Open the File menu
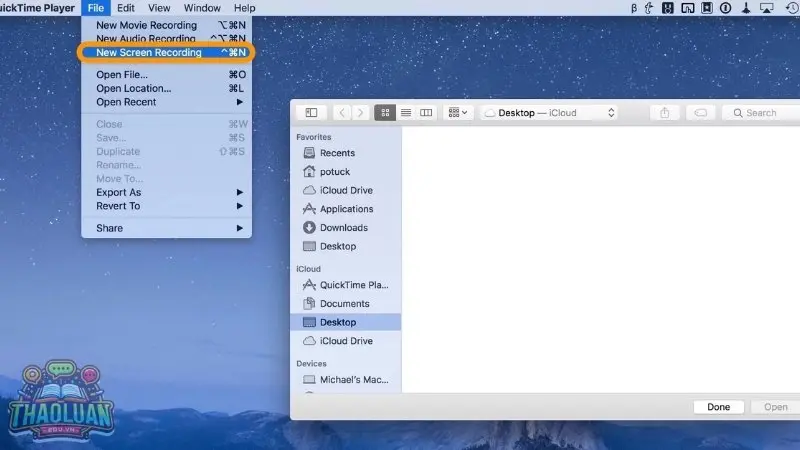Image resolution: width=800 pixels, height=450 pixels. [x=96, y=8]
